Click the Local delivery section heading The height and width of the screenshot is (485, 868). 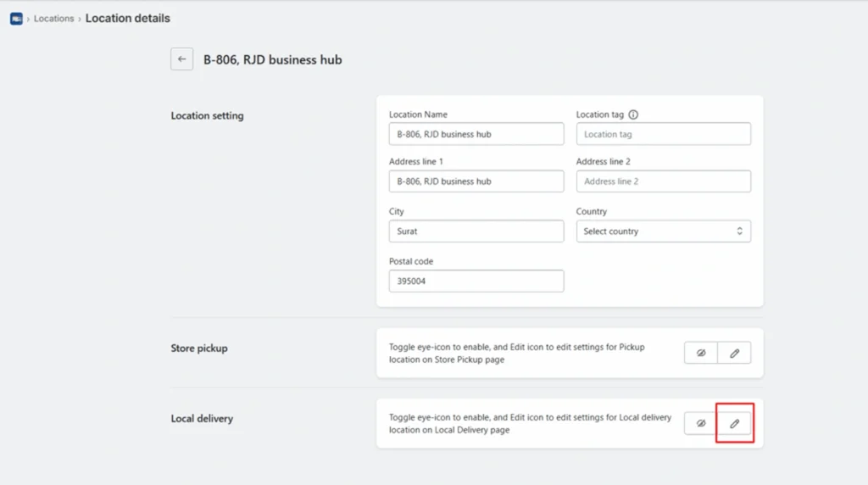(202, 419)
